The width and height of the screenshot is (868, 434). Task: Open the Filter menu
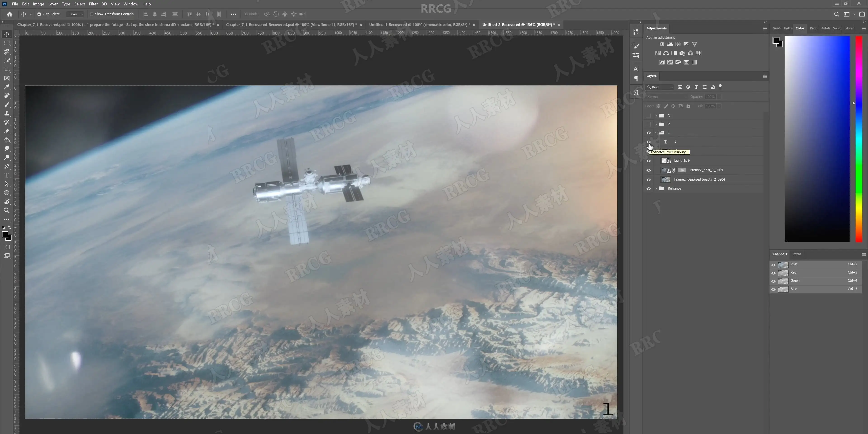93,4
